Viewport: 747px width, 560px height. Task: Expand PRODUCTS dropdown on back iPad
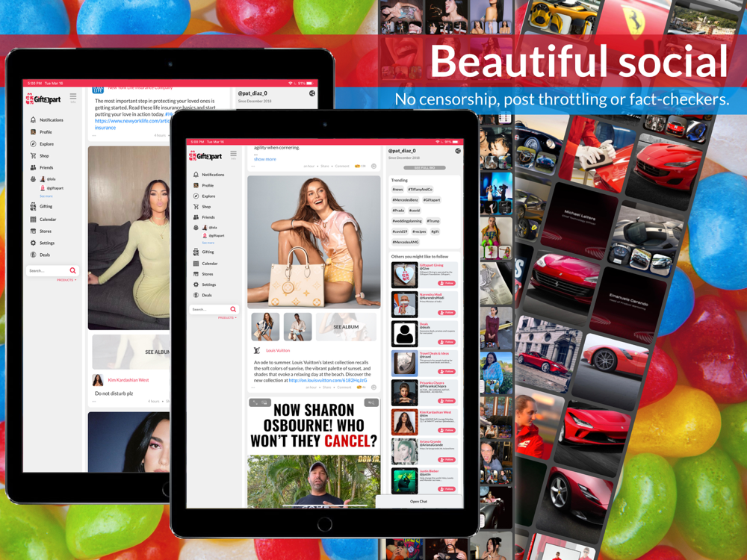(66, 280)
